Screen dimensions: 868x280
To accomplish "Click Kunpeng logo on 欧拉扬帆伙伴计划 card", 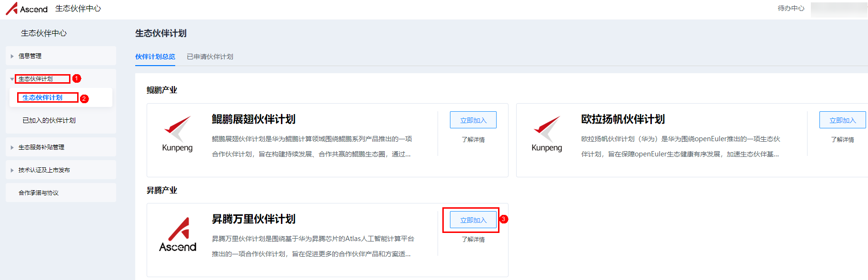I will coord(547,134).
